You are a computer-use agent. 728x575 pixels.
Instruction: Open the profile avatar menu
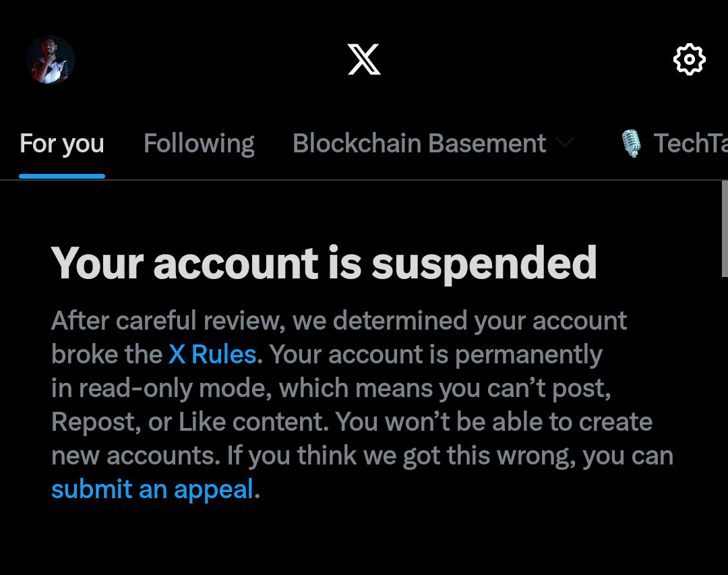click(x=50, y=60)
